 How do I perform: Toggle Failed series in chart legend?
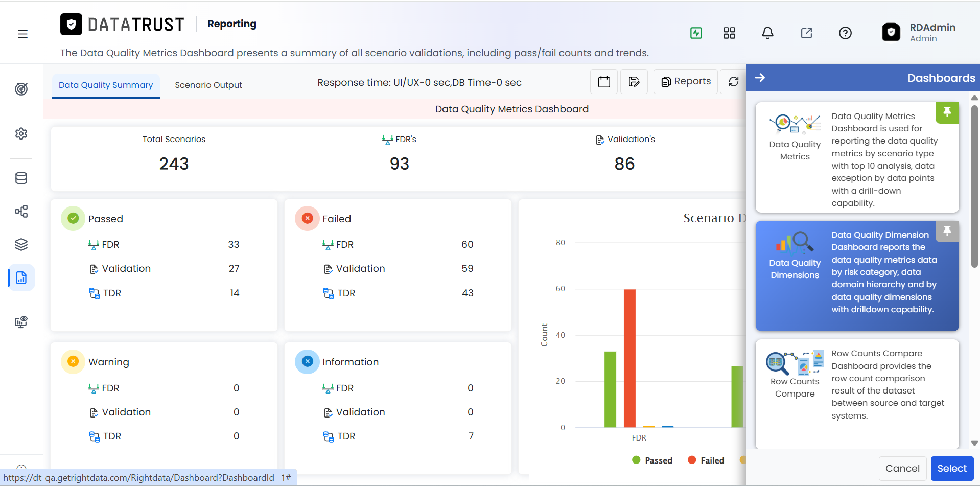tap(706, 460)
